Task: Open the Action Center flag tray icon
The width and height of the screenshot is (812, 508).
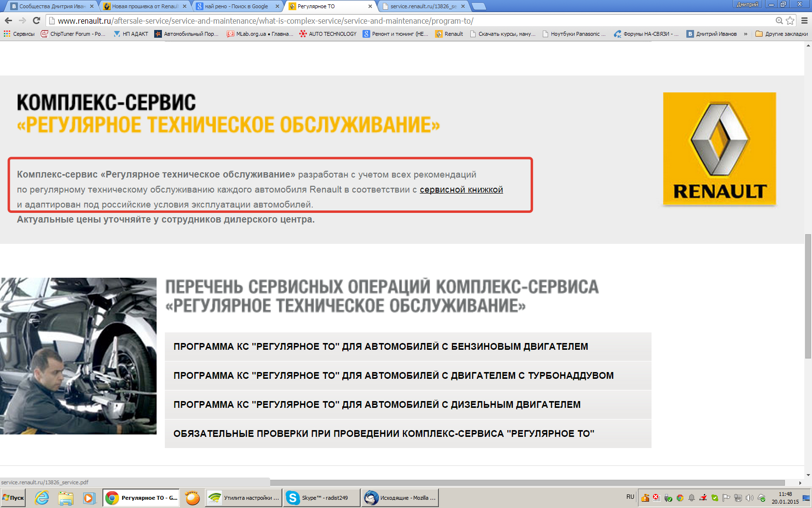Action: point(726,497)
